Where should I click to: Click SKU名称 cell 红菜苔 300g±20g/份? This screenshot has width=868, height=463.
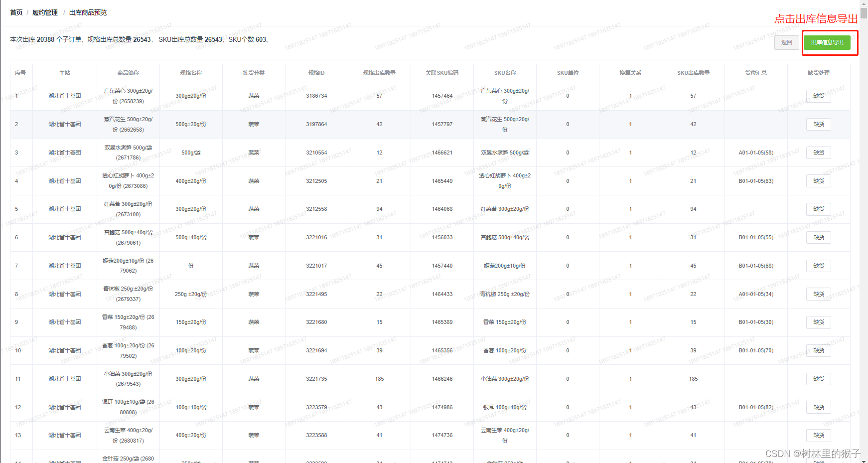click(x=505, y=209)
